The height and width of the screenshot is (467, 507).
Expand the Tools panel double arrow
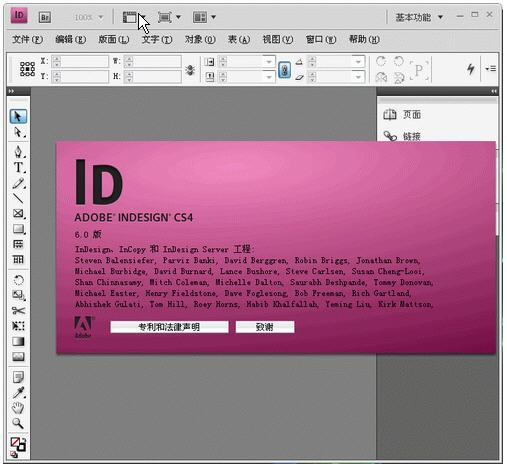[12, 91]
